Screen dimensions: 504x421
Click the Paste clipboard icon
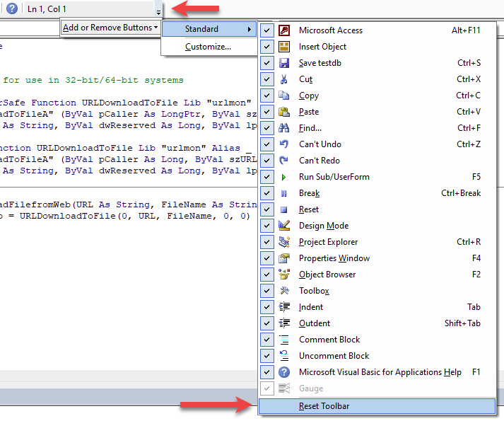(x=284, y=112)
